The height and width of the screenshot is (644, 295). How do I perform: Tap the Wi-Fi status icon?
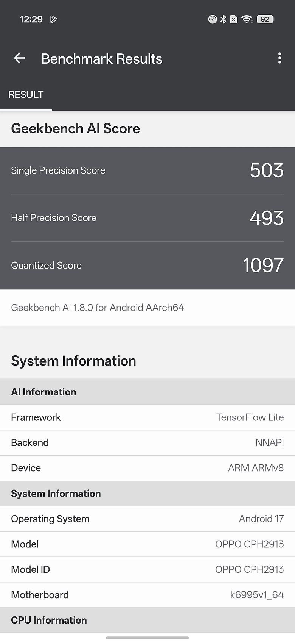click(247, 19)
